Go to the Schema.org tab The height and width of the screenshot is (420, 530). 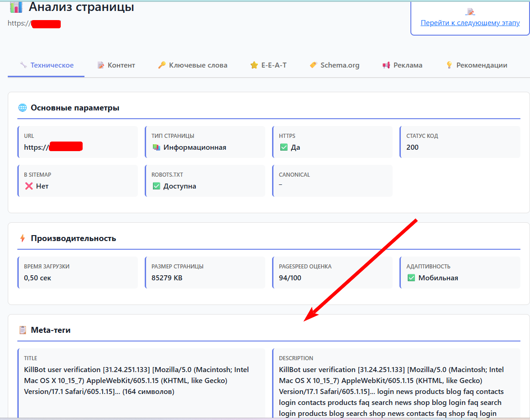click(x=334, y=65)
